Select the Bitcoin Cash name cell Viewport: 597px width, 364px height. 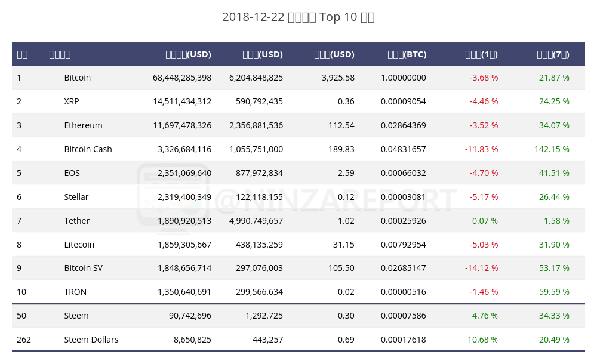(88, 149)
